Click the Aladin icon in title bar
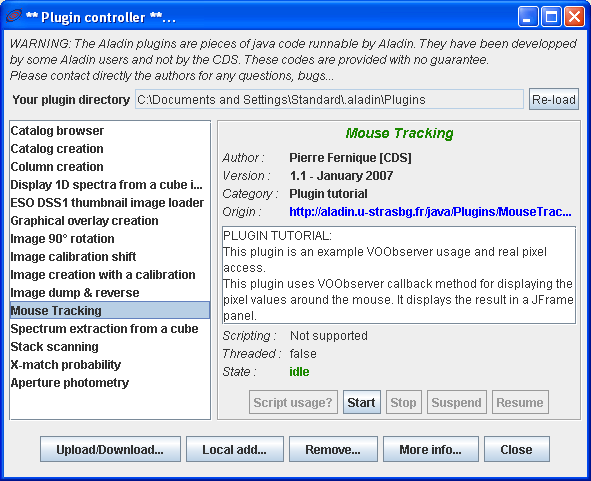 [14, 16]
